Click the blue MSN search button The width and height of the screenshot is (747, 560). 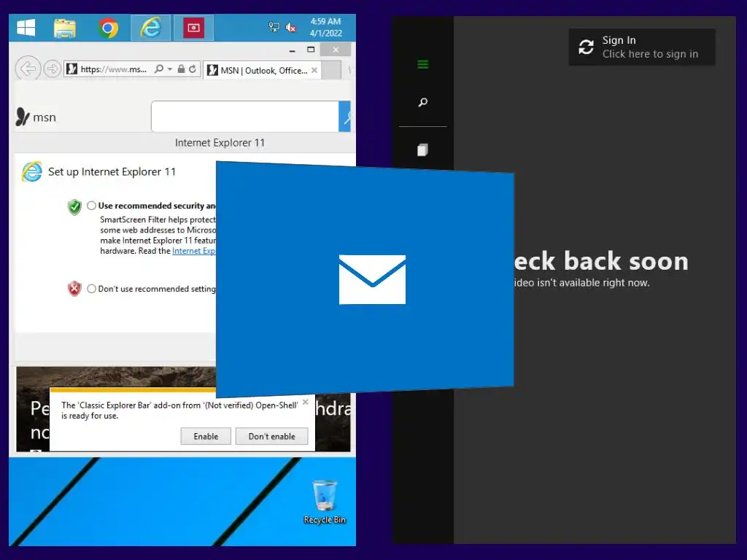[x=345, y=116]
